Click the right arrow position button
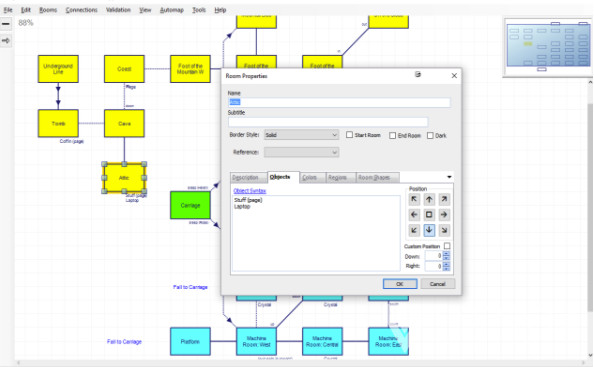Viewport: 594px width, 367px height. coord(444,215)
